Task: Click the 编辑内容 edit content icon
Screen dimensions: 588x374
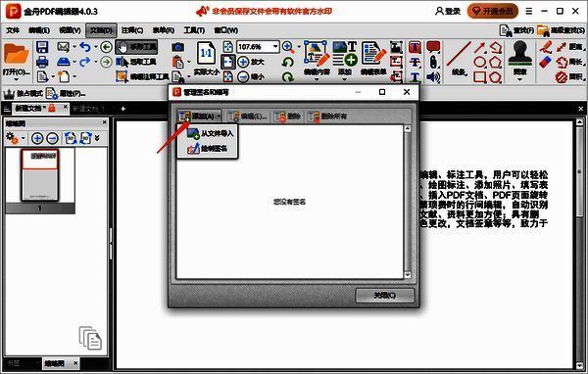Action: pyautogui.click(x=317, y=54)
